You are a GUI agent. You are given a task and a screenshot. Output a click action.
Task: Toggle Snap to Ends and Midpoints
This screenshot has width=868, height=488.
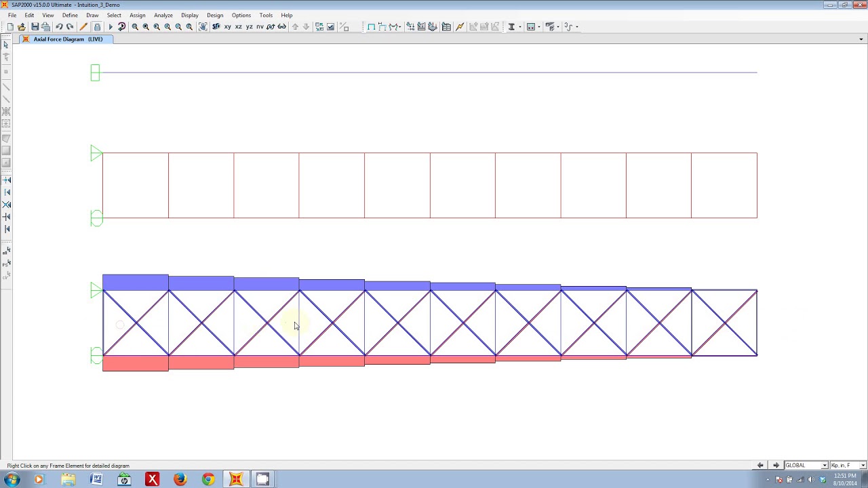pos(7,192)
